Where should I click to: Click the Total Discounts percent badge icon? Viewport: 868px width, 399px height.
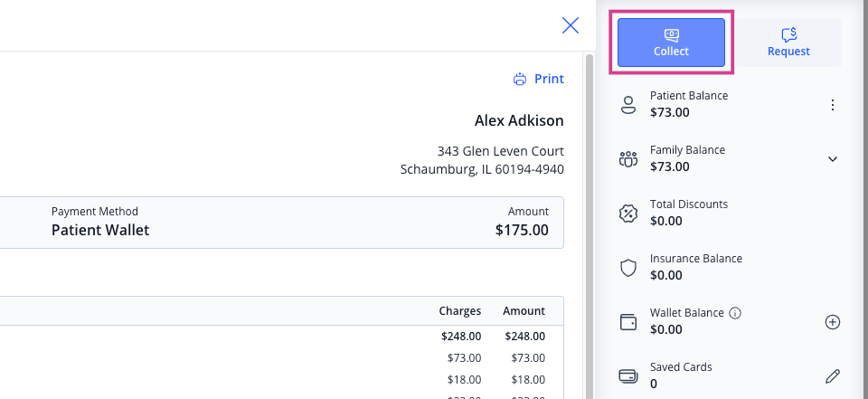coord(627,214)
